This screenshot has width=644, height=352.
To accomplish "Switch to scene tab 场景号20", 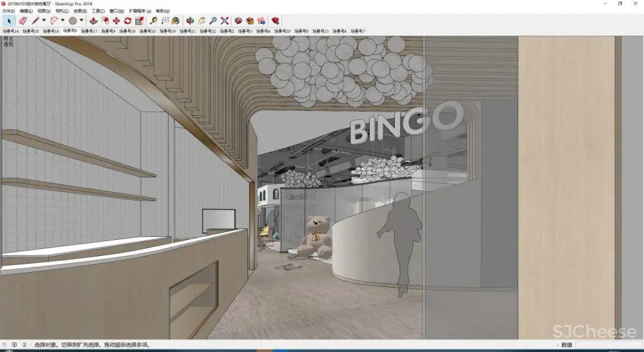I will click(x=283, y=31).
